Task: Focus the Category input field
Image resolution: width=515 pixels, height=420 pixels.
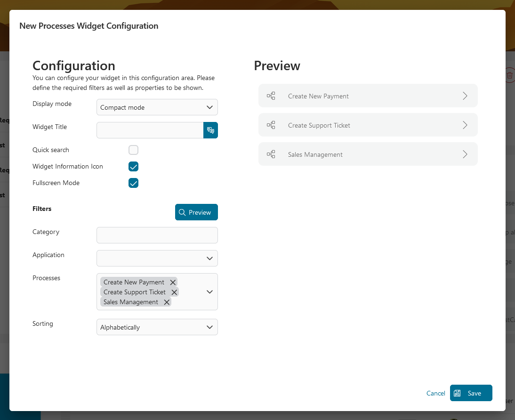Action: click(x=157, y=235)
